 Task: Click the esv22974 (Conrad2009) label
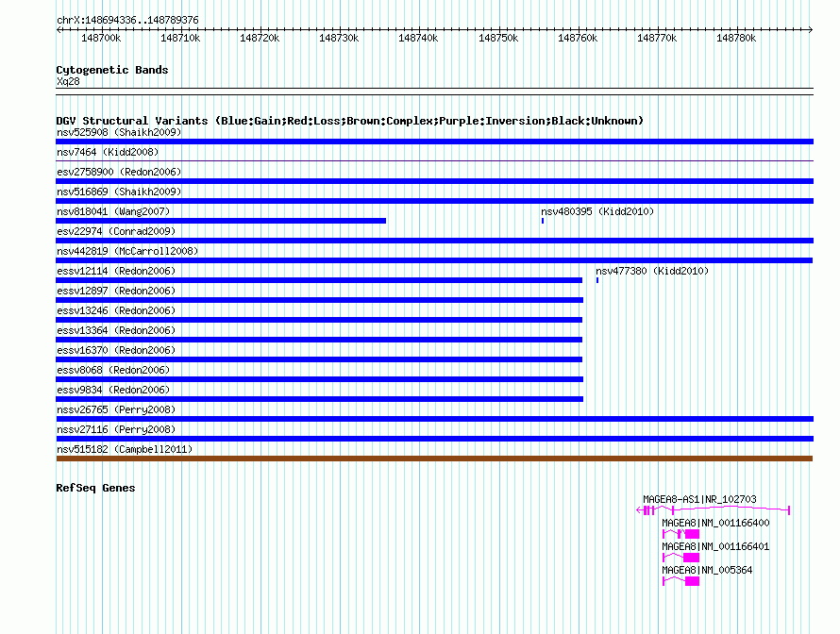(x=116, y=231)
